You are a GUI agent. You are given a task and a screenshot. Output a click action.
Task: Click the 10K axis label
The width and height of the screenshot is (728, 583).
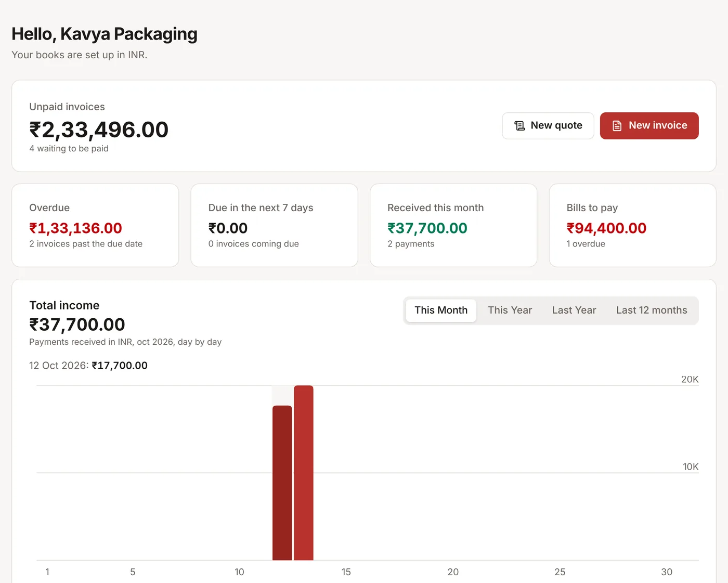[x=691, y=467]
